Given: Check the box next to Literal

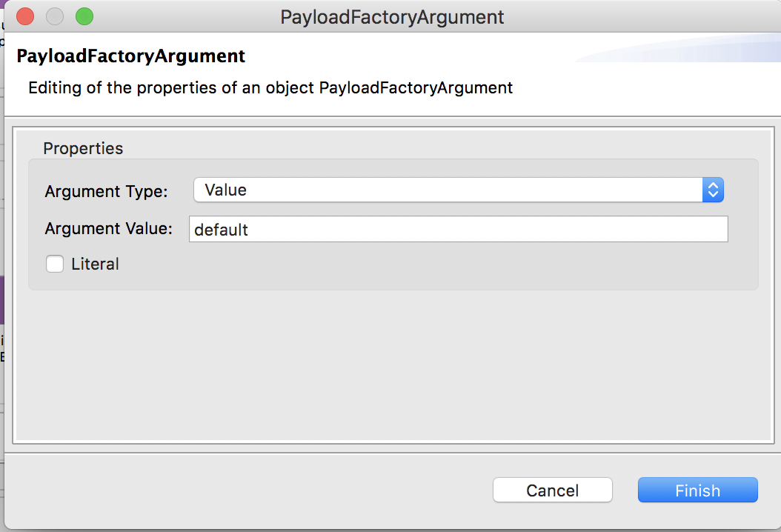Looking at the screenshot, I should click(x=55, y=264).
